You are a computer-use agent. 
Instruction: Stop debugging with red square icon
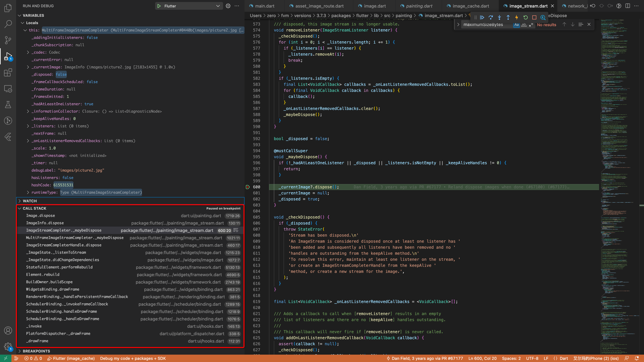coord(534,17)
